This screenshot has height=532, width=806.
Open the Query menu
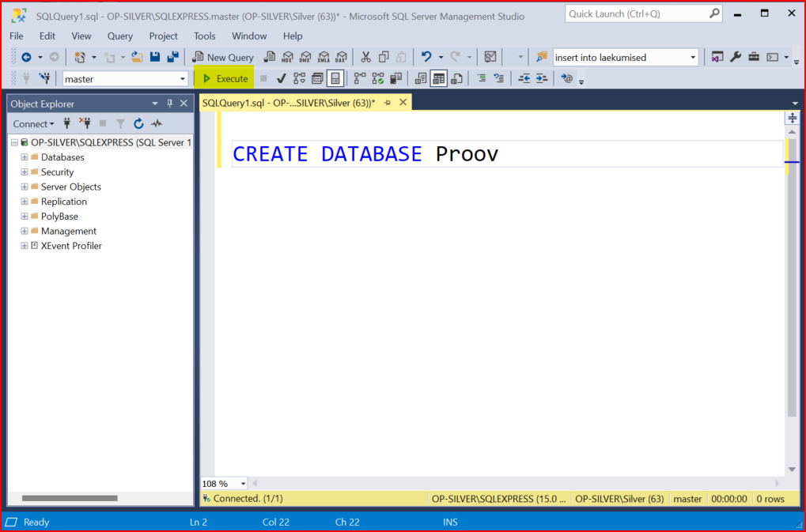pos(119,36)
